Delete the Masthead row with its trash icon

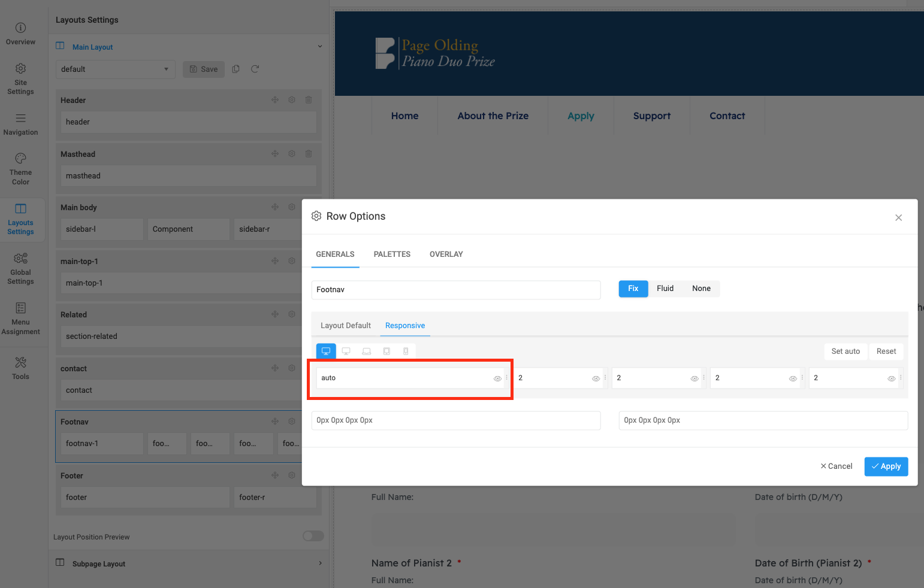309,154
